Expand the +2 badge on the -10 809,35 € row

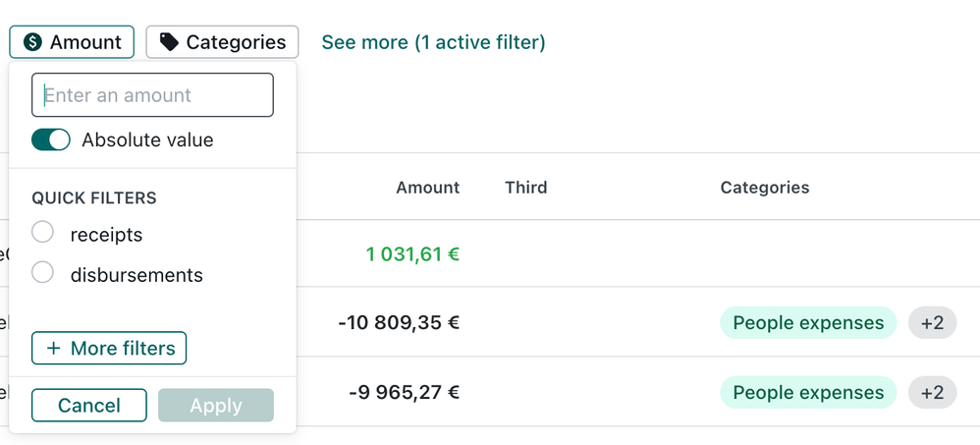[x=932, y=322]
